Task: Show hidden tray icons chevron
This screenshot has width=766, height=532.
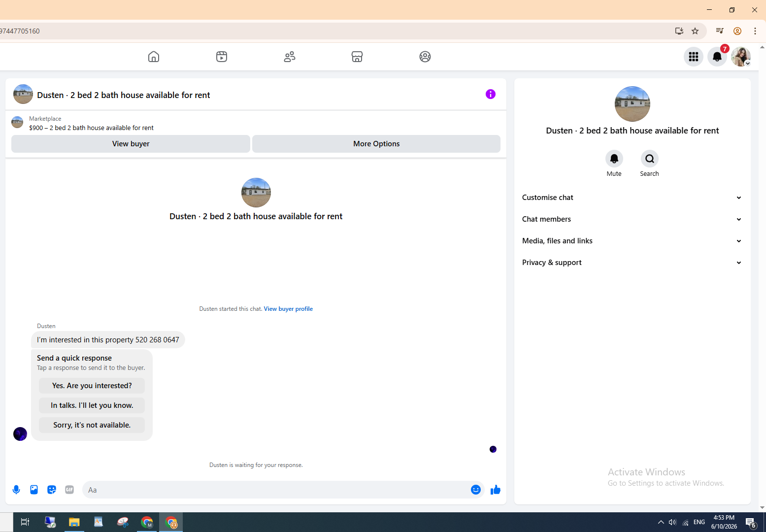Action: (661, 522)
